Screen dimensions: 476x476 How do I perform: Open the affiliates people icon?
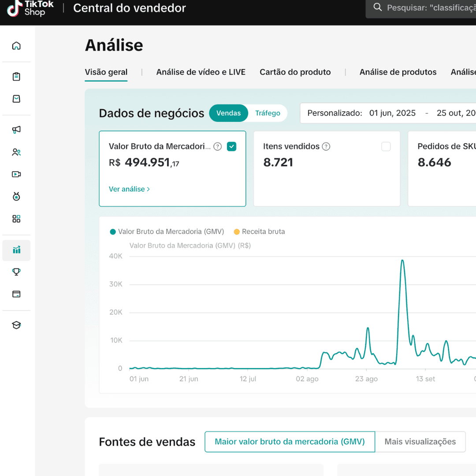click(16, 152)
